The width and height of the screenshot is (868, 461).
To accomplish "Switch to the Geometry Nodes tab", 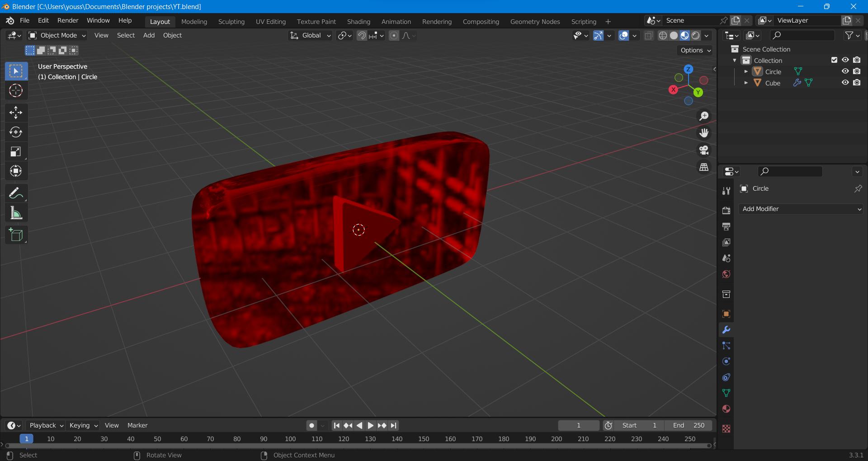I will (535, 21).
